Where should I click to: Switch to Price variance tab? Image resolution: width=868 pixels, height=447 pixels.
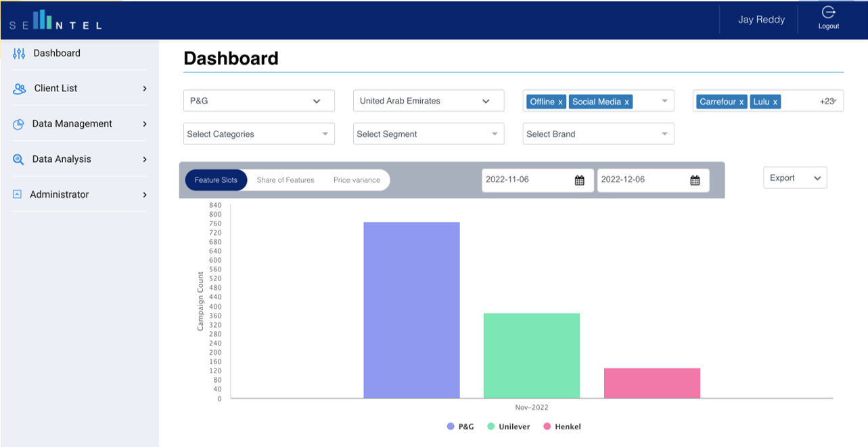(x=357, y=180)
